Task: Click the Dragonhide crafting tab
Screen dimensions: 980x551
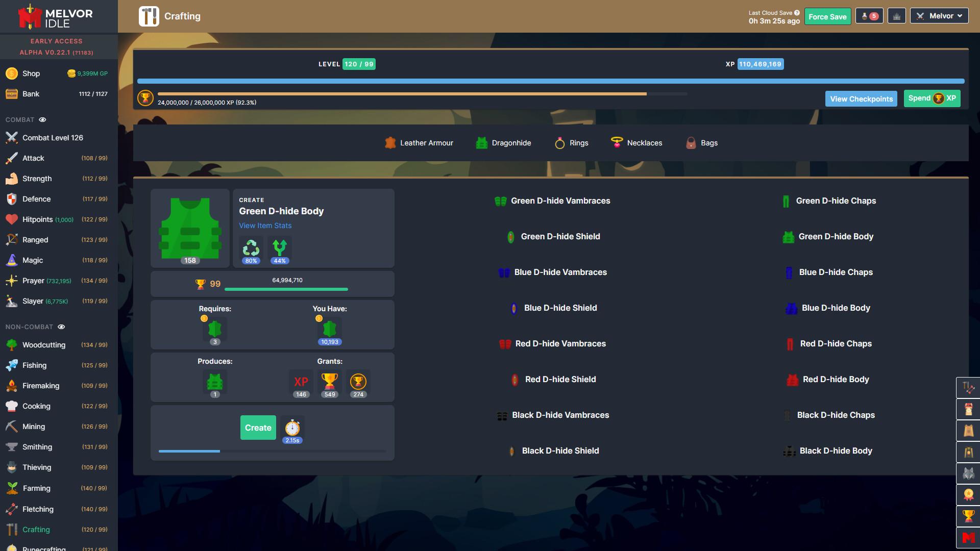Action: pos(511,143)
